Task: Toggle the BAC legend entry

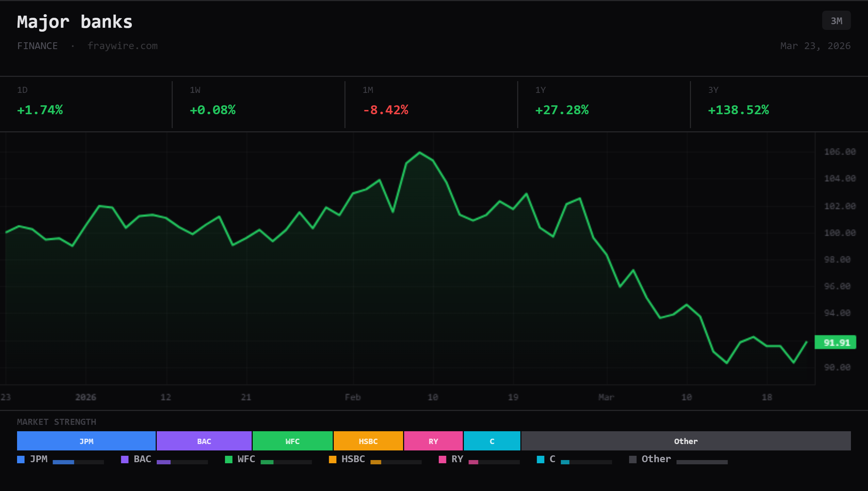Action: point(142,459)
